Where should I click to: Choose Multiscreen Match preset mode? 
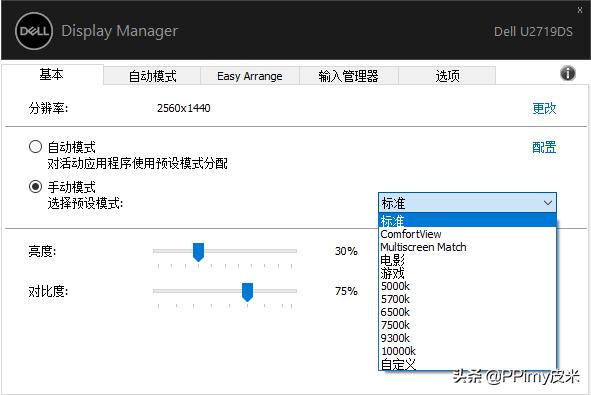point(467,247)
